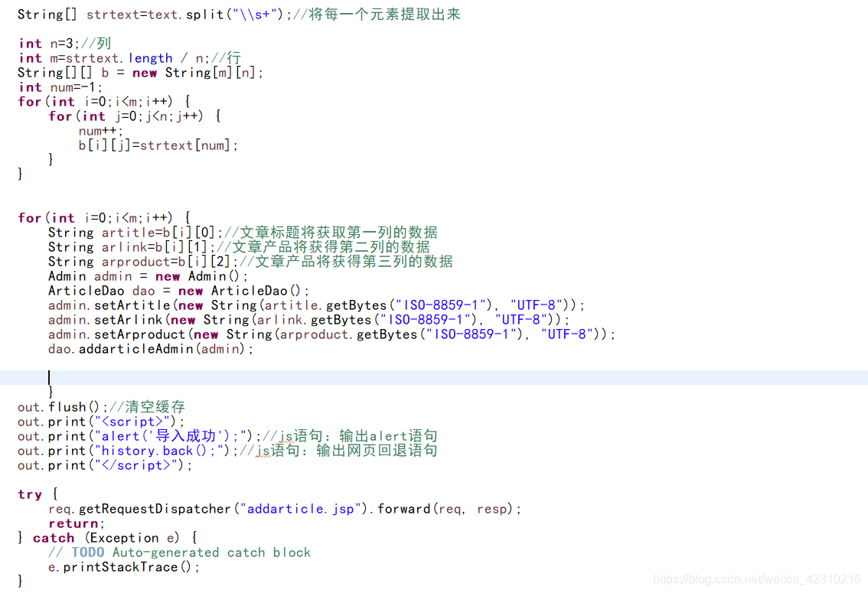Click the 'admin.setArlink(...)' call line
This screenshot has height=593, width=868.
(x=308, y=320)
